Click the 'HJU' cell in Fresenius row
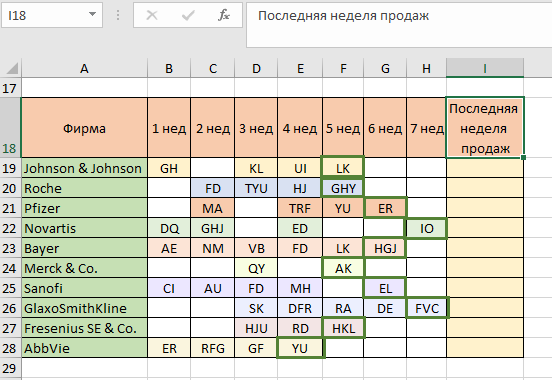Screen dimensions: 552x380 (256, 328)
